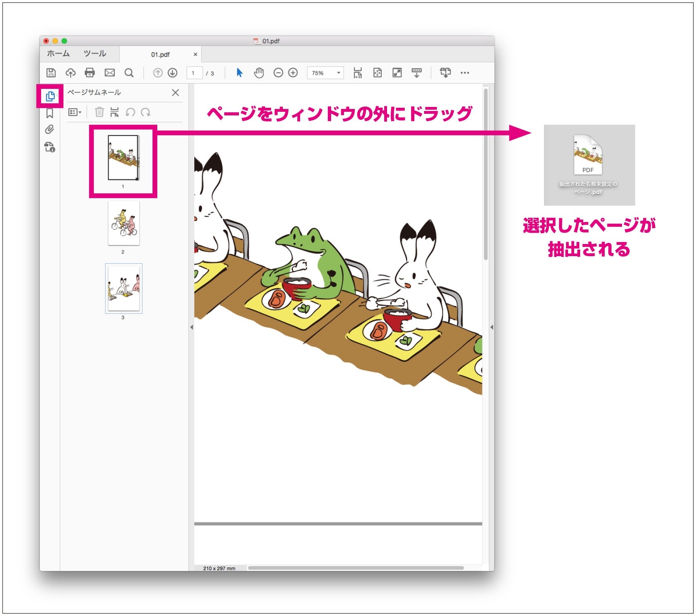Viewport: 696px width, 616px height.
Task: Close the 01.pdf tab
Action: (196, 54)
